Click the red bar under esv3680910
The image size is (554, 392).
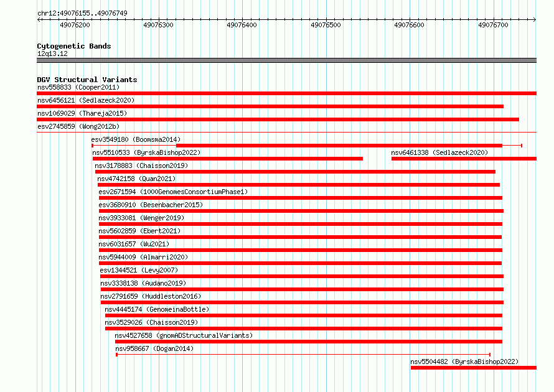click(x=301, y=211)
